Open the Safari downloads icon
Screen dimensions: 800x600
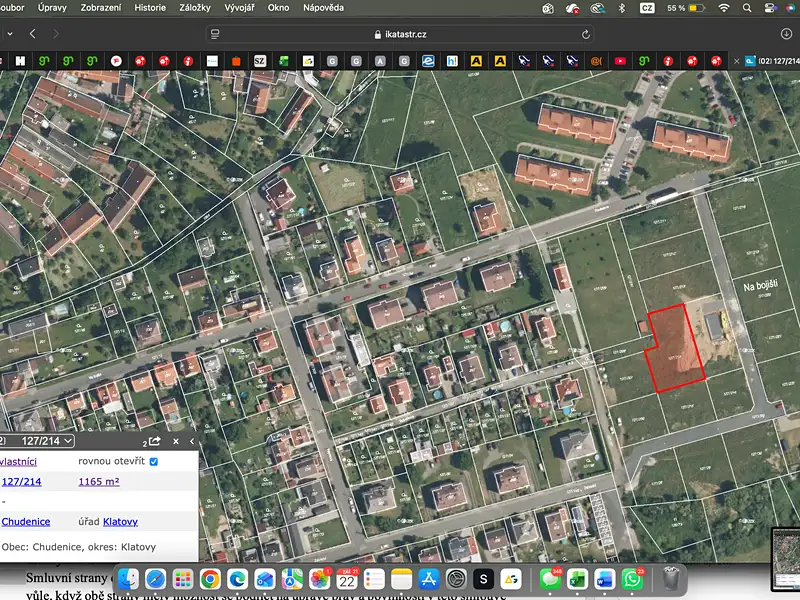click(786, 34)
